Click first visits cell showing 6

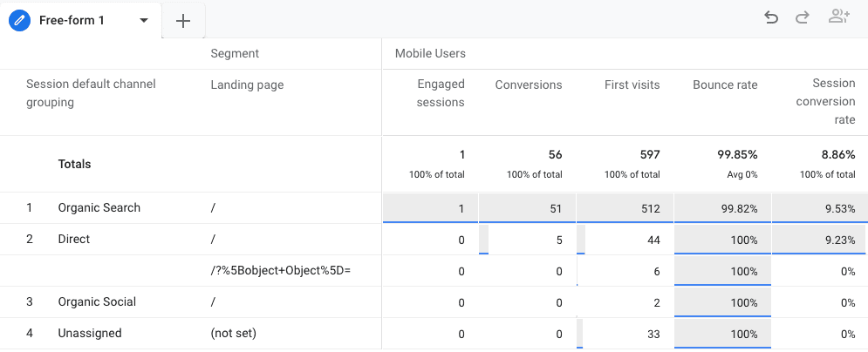(x=625, y=271)
